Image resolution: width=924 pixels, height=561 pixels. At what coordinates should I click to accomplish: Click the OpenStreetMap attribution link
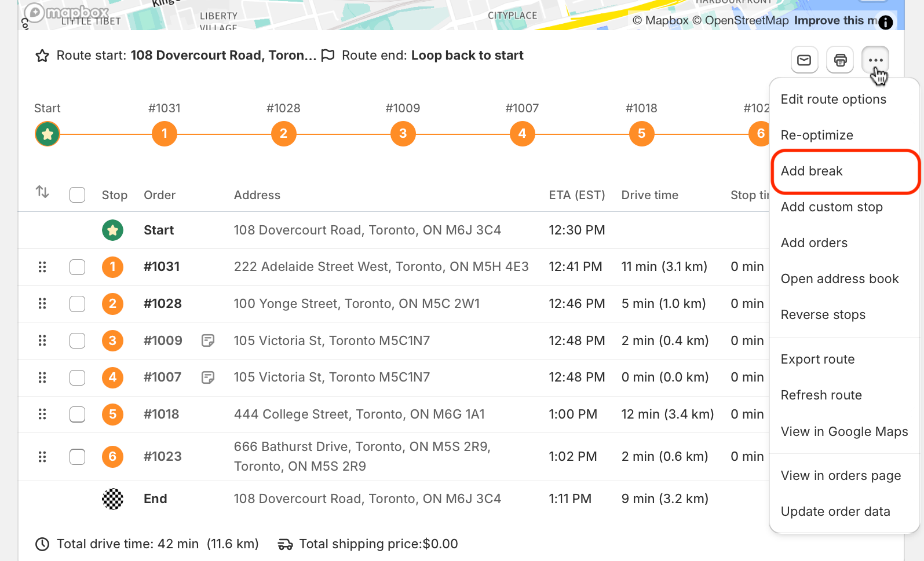pos(740,21)
